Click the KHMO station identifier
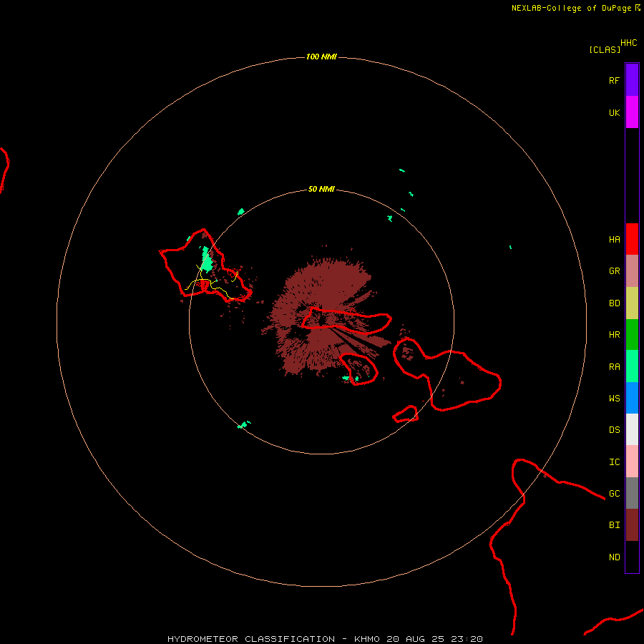644x644 pixels. 367,639
